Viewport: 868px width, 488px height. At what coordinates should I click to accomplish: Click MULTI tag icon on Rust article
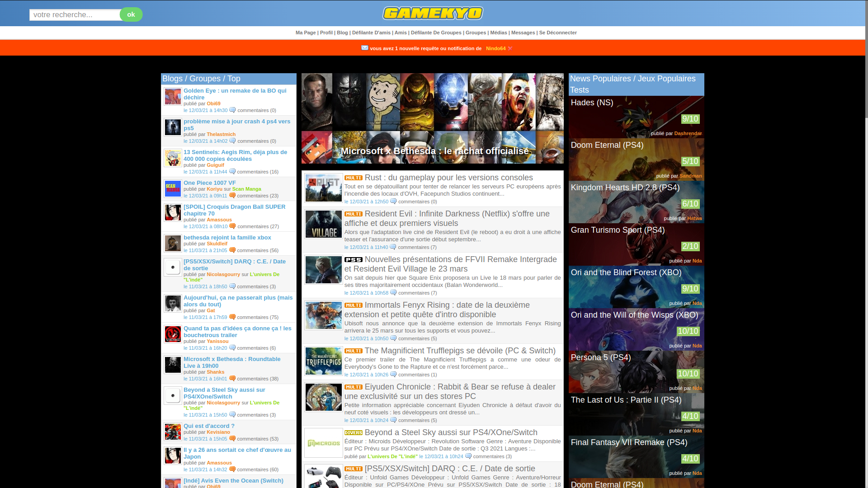[x=354, y=178]
